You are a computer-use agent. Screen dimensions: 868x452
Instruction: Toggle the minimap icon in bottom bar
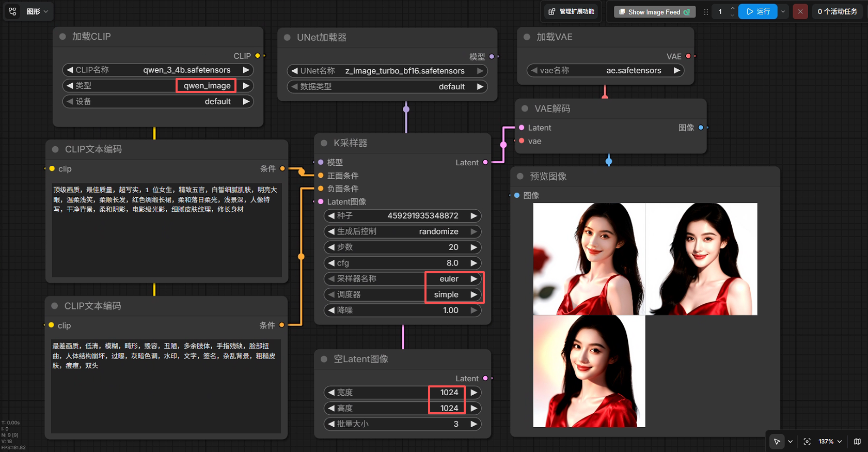pyautogui.click(x=857, y=441)
